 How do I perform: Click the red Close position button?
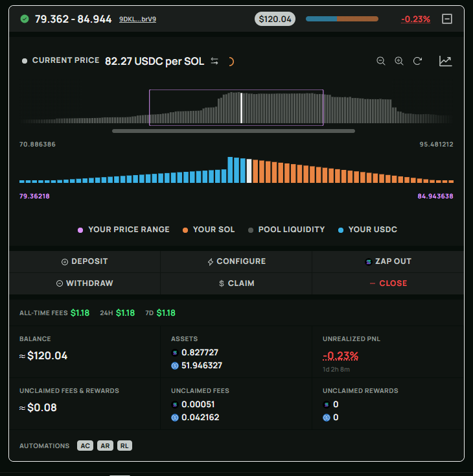(x=387, y=283)
